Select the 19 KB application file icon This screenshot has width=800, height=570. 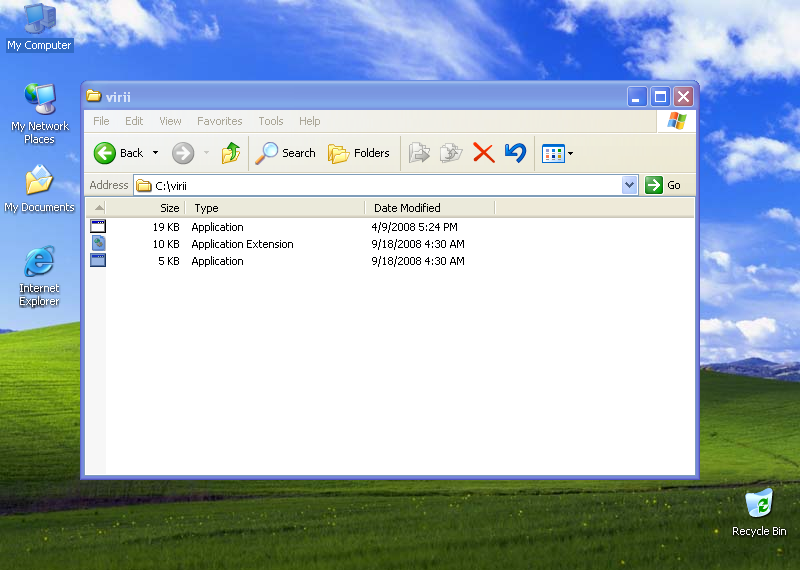[98, 226]
